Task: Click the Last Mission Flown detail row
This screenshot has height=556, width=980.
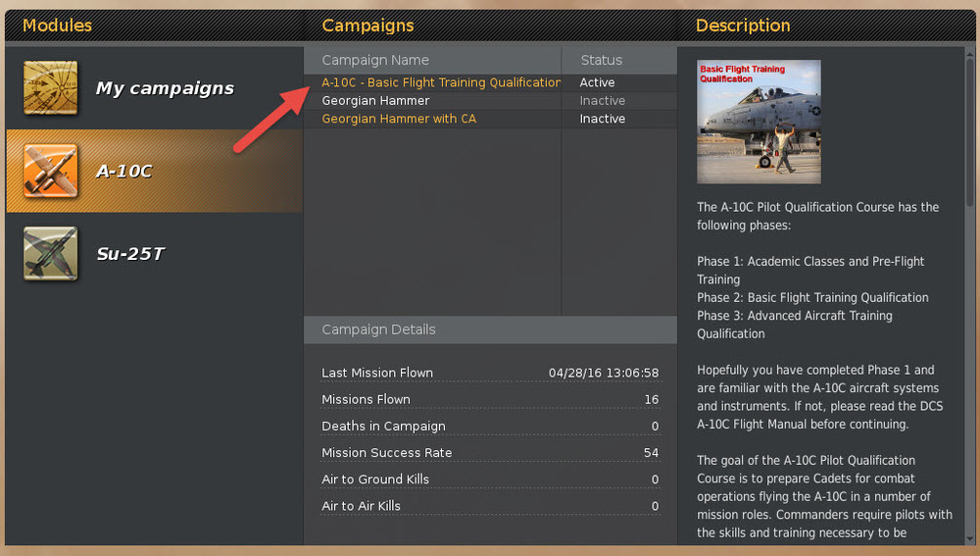Action: [490, 373]
